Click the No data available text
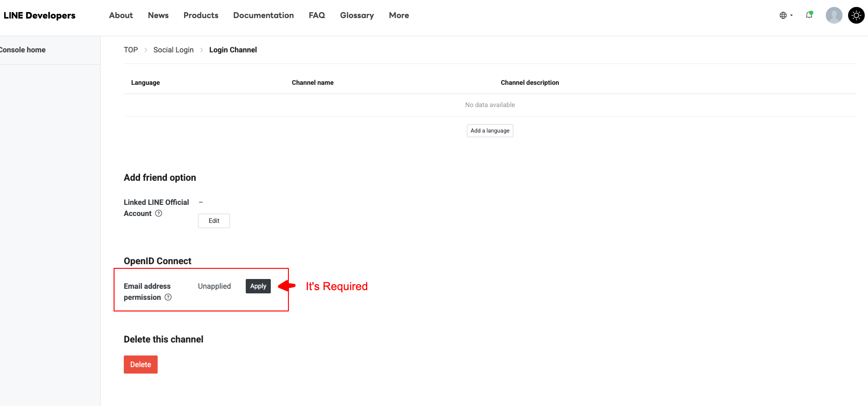Viewport: 868px width, 406px height. coord(490,105)
